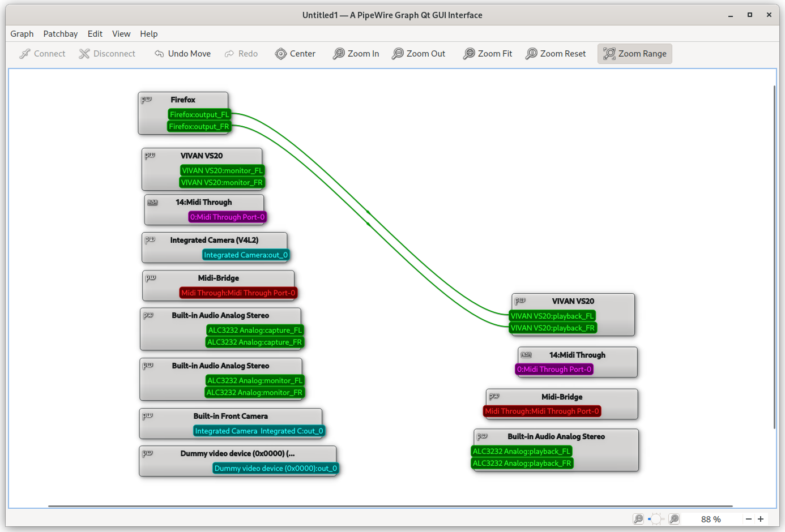Click the Disconnect toolbar button

[108, 54]
